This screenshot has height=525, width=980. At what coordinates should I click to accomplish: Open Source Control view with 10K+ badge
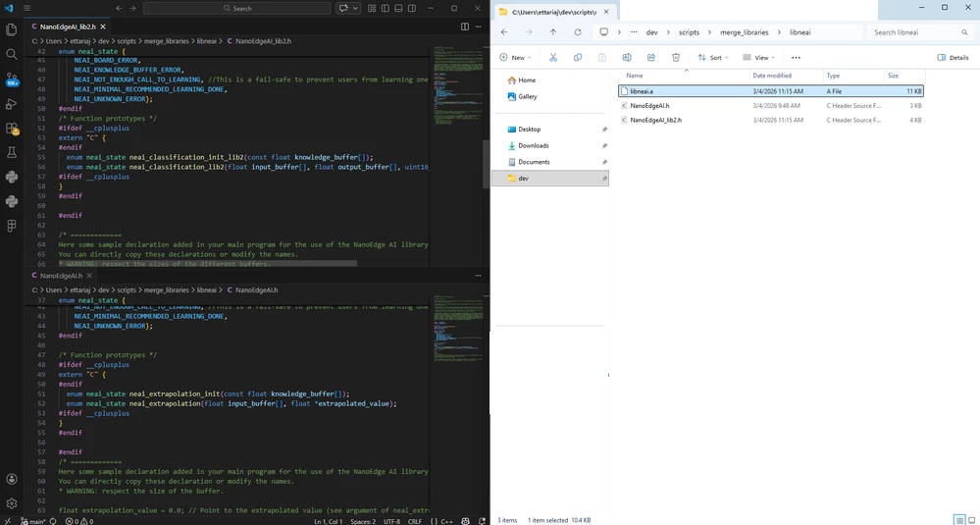(x=11, y=79)
